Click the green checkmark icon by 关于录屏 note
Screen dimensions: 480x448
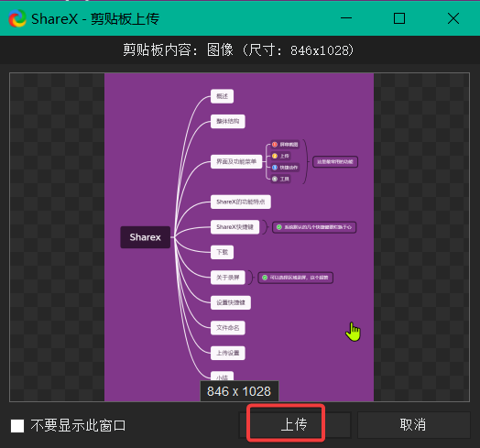[265, 278]
